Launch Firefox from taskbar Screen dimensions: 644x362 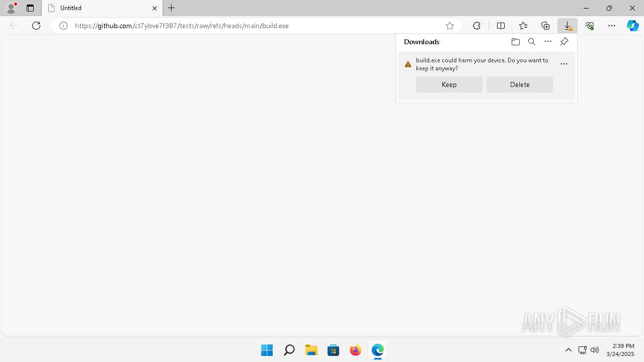point(355,350)
